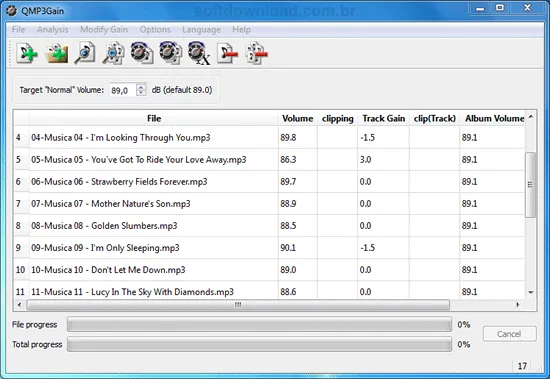Sort by the Volume column header

tap(298, 119)
